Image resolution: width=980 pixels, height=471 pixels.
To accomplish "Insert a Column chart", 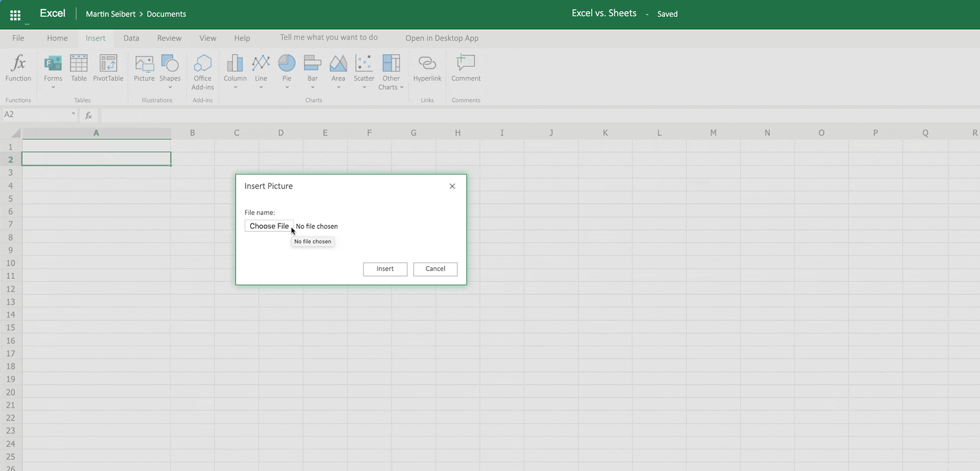I will click(x=235, y=63).
